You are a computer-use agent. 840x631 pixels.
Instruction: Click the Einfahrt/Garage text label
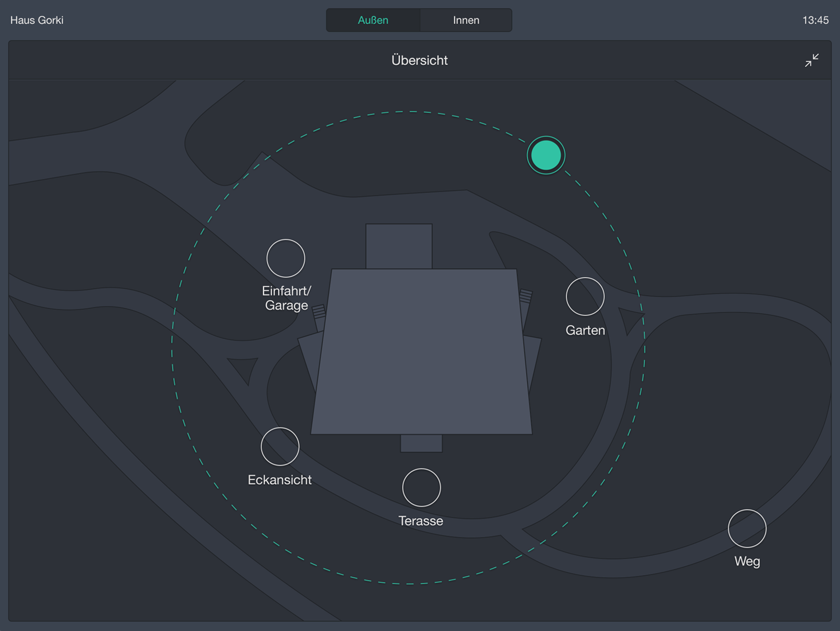[x=286, y=298]
